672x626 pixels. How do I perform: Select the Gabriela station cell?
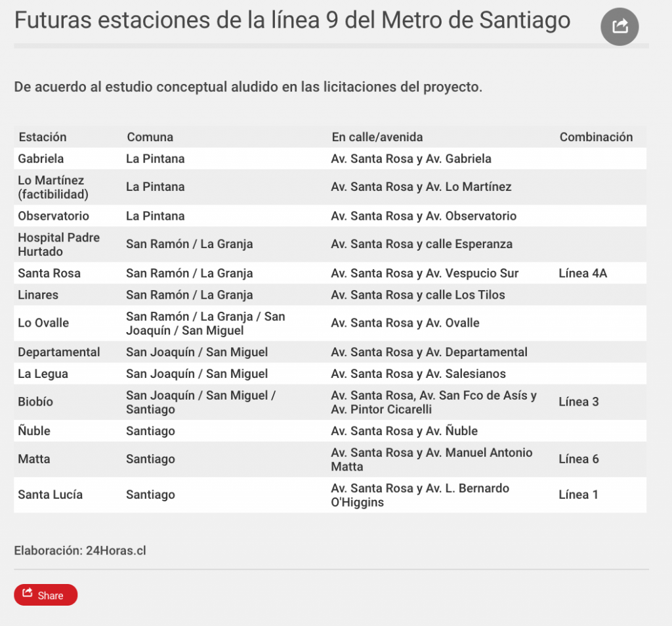(x=41, y=159)
